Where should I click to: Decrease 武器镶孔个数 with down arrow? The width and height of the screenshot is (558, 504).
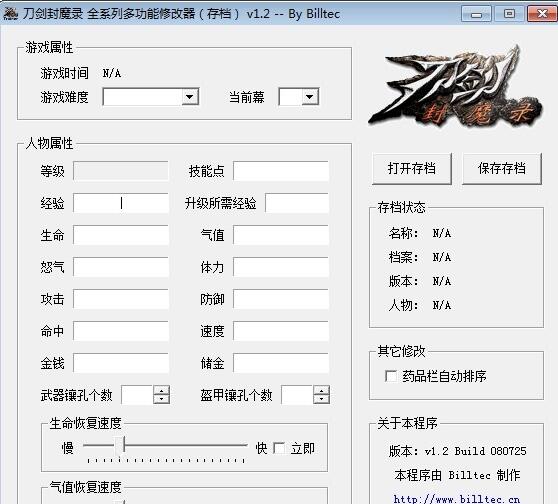click(x=162, y=399)
